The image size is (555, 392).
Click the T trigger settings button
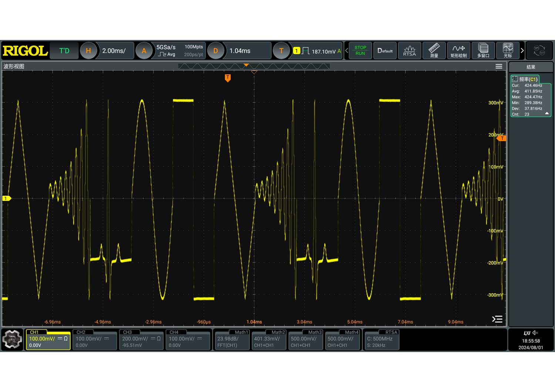click(281, 51)
